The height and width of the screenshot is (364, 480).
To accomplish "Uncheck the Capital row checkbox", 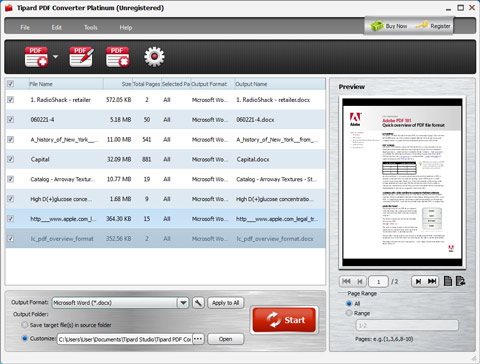I will (x=11, y=159).
